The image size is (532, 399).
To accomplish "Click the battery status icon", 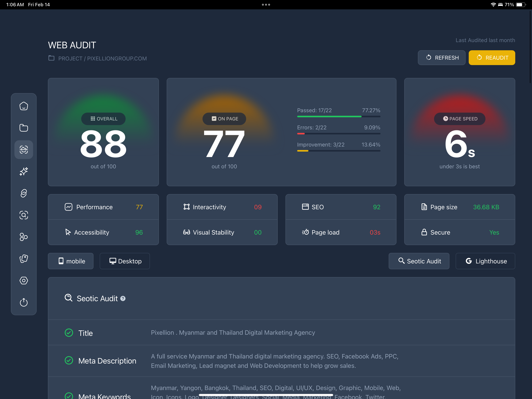I will 521,4.
